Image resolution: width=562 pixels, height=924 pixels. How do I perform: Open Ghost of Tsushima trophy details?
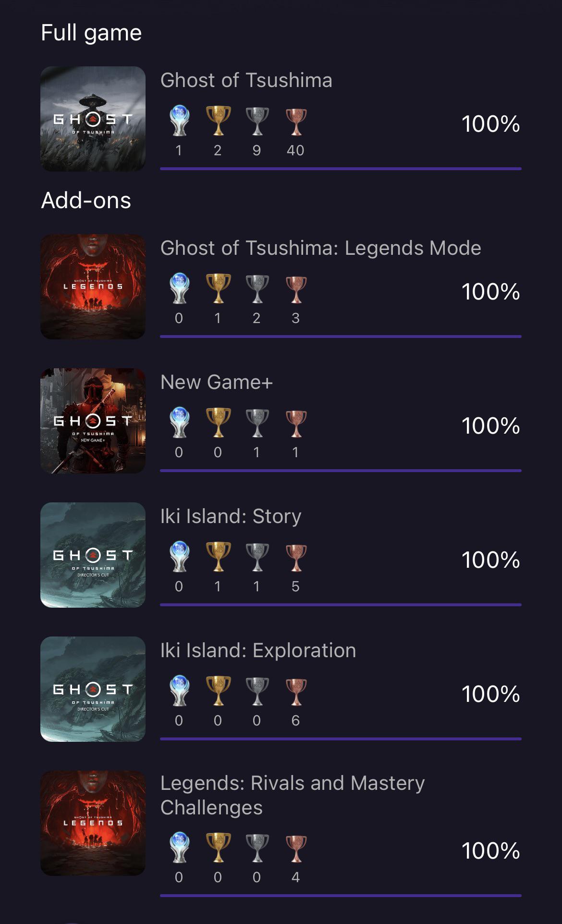pos(246,80)
